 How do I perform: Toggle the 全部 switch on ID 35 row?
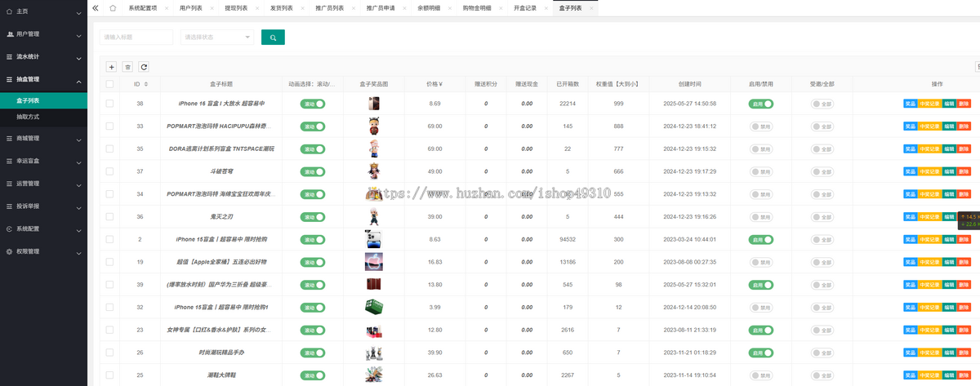pyautogui.click(x=822, y=149)
